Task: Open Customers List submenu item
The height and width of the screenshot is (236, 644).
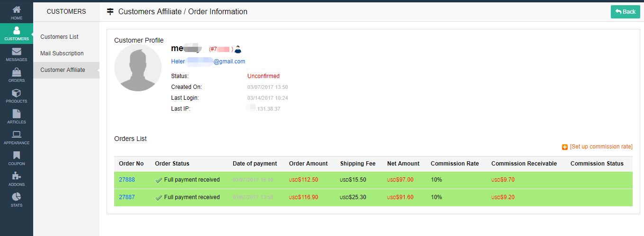Action: (x=59, y=37)
